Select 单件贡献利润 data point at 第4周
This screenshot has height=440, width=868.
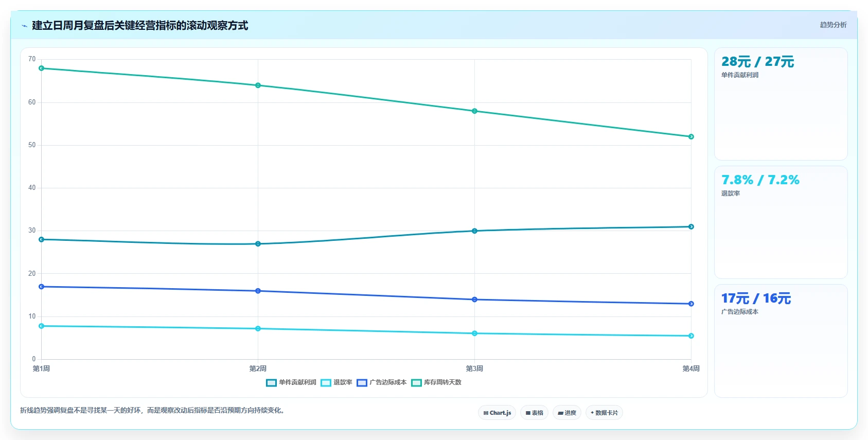(x=691, y=226)
